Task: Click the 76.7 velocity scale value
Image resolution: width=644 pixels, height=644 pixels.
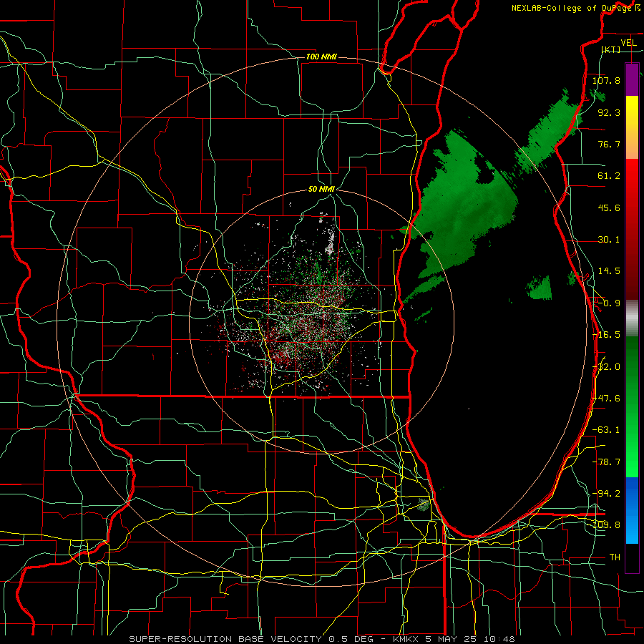Action: pyautogui.click(x=609, y=144)
